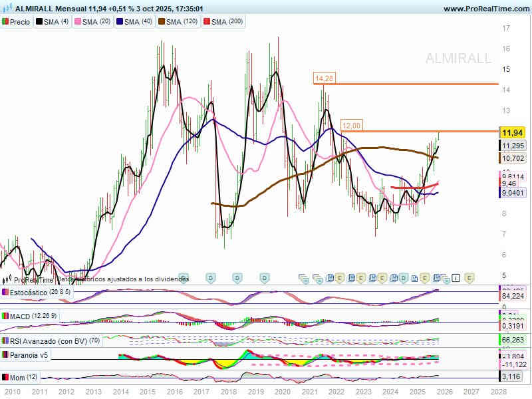Click the Precio candlestick legend icon
The height and width of the screenshot is (399, 532).
pyautogui.click(x=6, y=22)
